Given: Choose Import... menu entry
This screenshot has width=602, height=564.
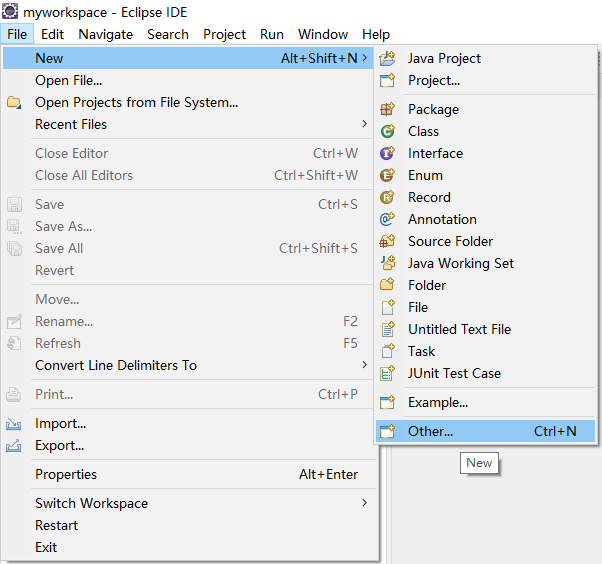Looking at the screenshot, I should pos(188,423).
